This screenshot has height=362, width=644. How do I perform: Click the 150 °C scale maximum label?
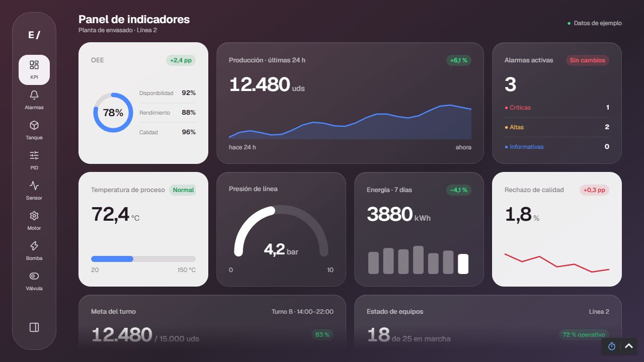click(187, 270)
